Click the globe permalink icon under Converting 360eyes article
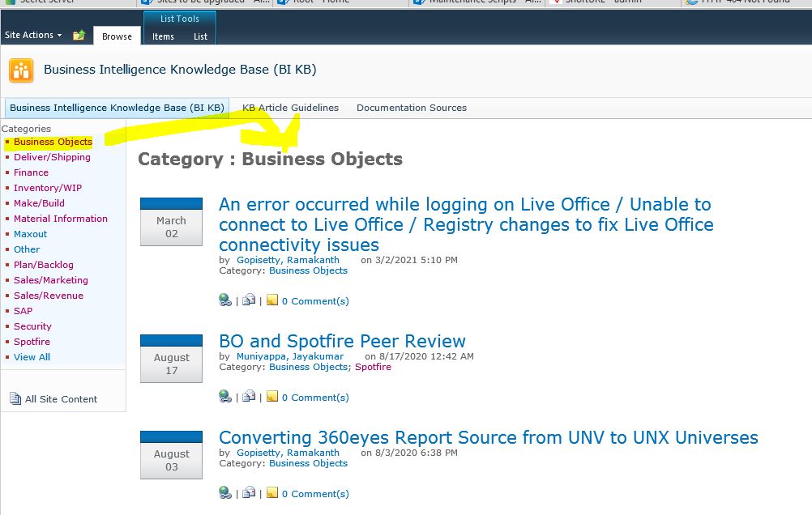Image resolution: width=812 pixels, height=515 pixels. pyautogui.click(x=224, y=493)
